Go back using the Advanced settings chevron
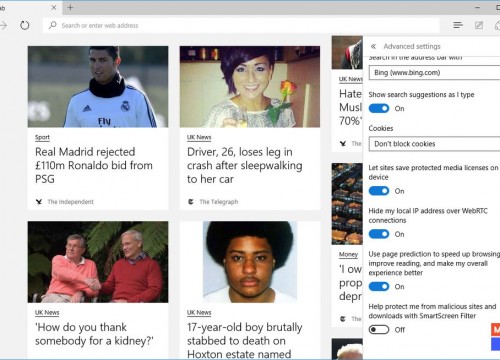Viewport: 500px width, 360px height. pyautogui.click(x=373, y=46)
